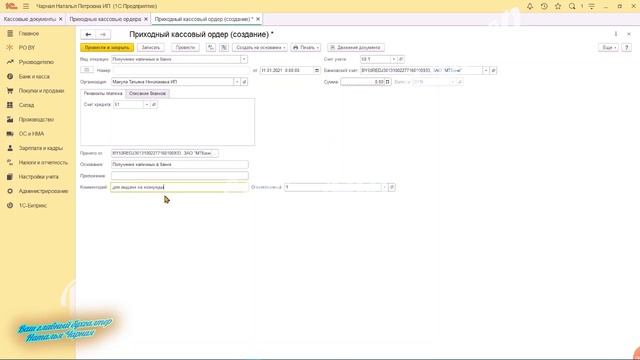This screenshot has height=360, width=640.
Task: Expand the Банковский счет dropdown arrow
Action: point(486,71)
